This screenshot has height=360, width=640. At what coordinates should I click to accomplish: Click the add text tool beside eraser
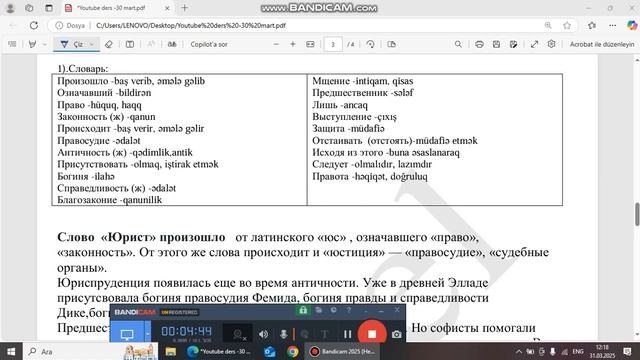click(130, 44)
